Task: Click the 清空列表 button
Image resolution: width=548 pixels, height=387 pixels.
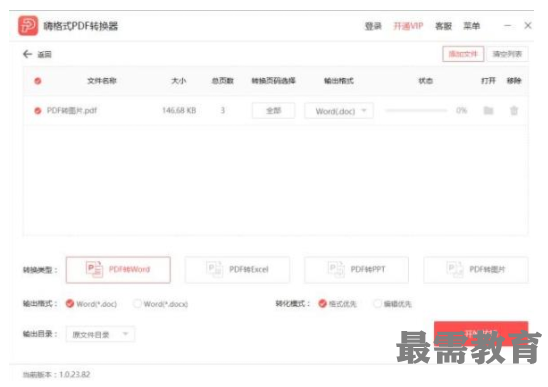Action: pos(507,54)
